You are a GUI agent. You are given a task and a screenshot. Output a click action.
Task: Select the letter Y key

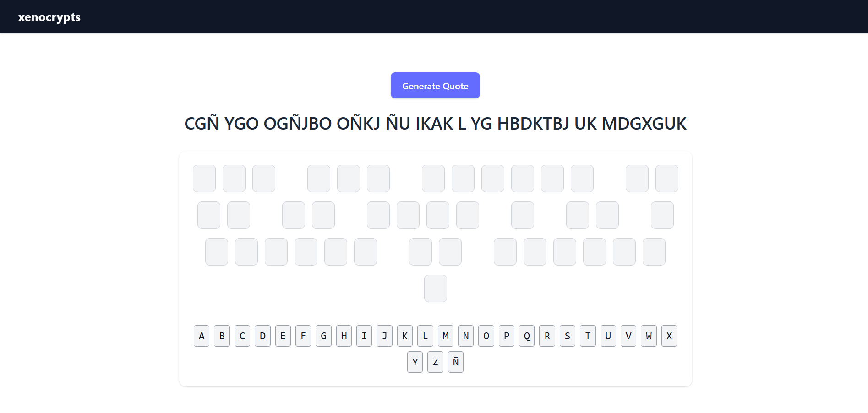click(415, 362)
